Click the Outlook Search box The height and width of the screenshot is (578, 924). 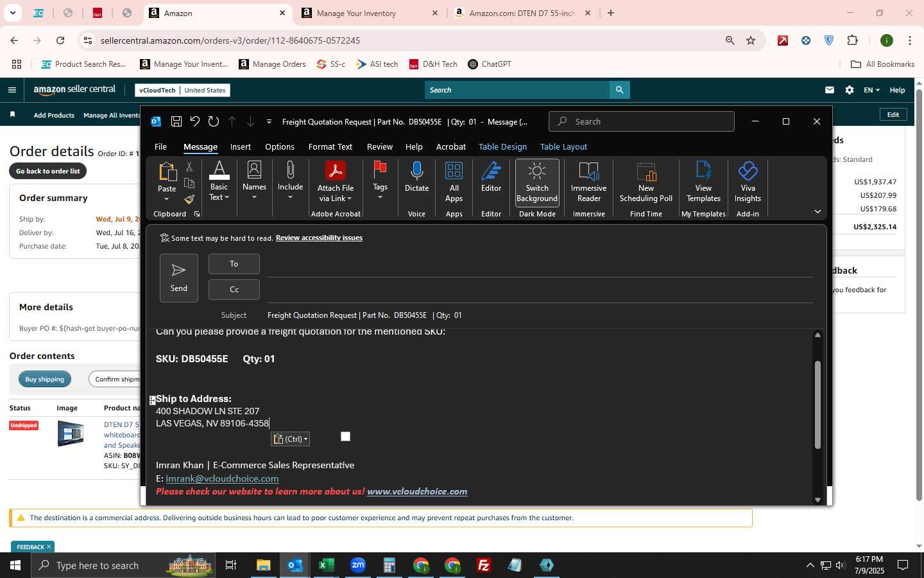click(642, 121)
